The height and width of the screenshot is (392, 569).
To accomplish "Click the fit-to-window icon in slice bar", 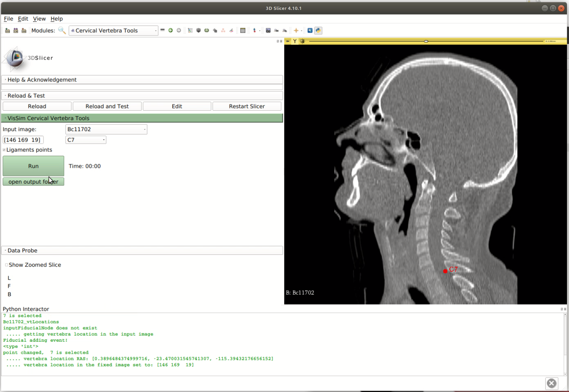I will pos(302,41).
